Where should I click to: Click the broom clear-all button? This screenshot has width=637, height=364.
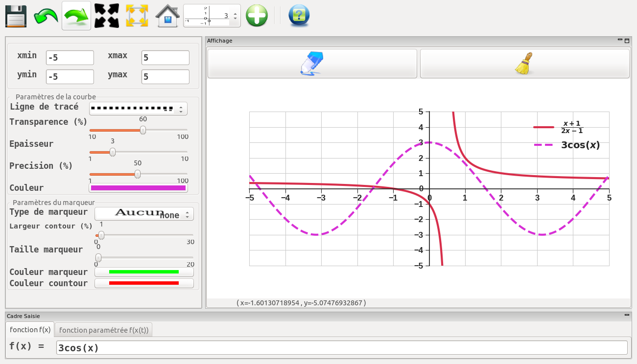coord(524,64)
